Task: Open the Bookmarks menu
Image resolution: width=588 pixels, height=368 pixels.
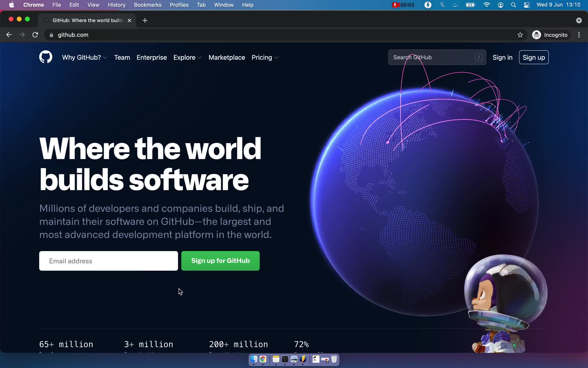Action: 147,5
